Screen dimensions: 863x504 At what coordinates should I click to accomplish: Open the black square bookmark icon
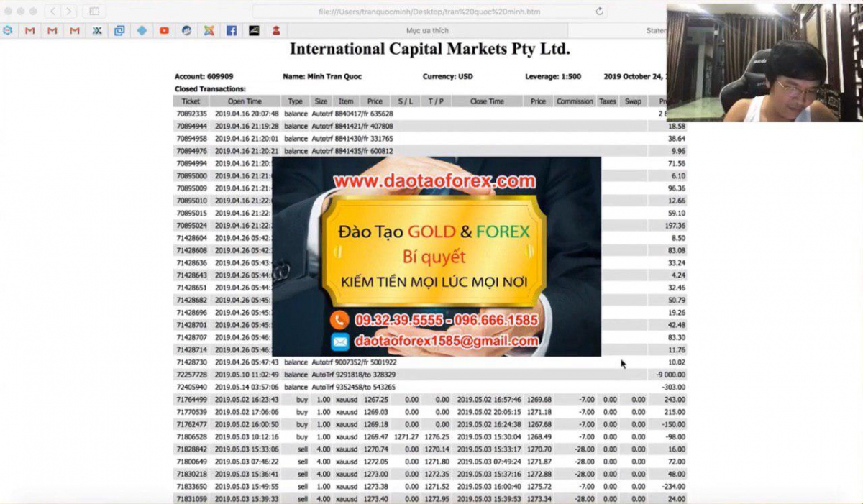254,31
